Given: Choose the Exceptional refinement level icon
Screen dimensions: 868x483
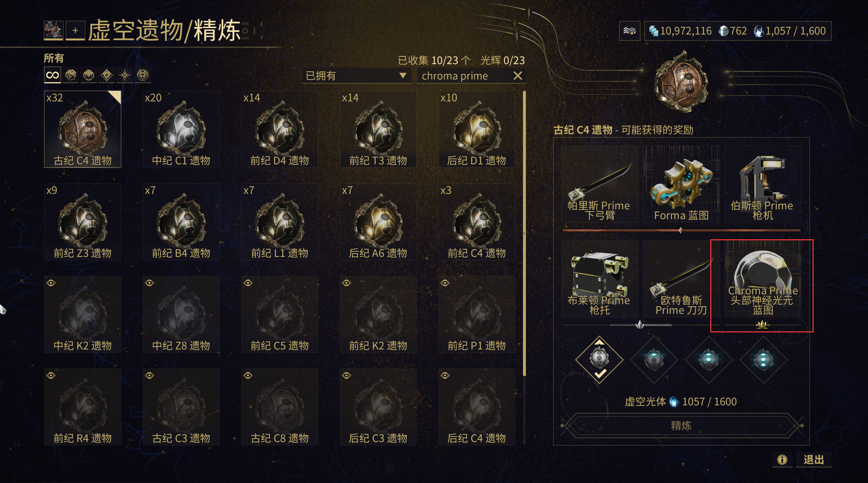Looking at the screenshot, I should (x=654, y=360).
